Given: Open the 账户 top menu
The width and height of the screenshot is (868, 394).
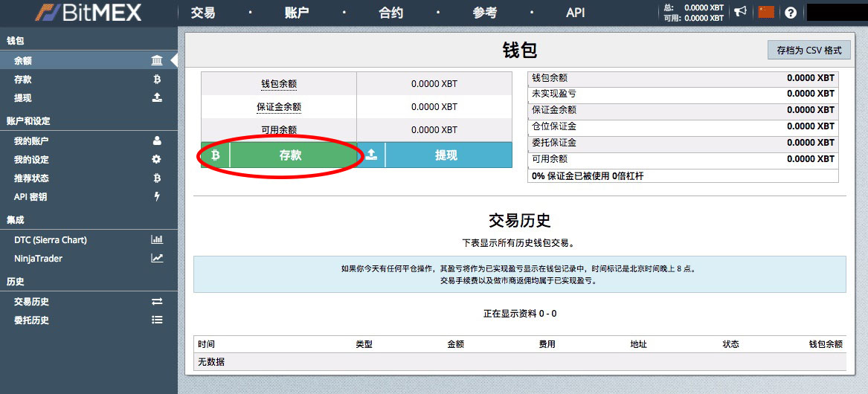Looking at the screenshot, I should (x=297, y=12).
